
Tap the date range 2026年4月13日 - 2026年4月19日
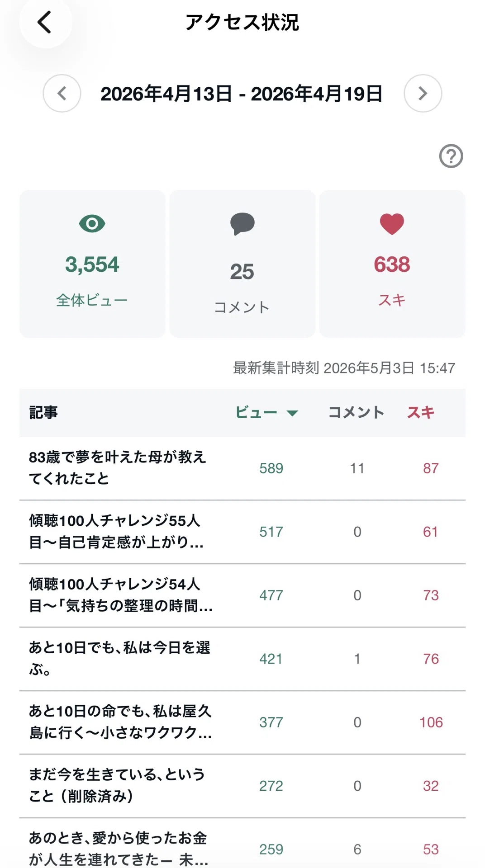242,94
